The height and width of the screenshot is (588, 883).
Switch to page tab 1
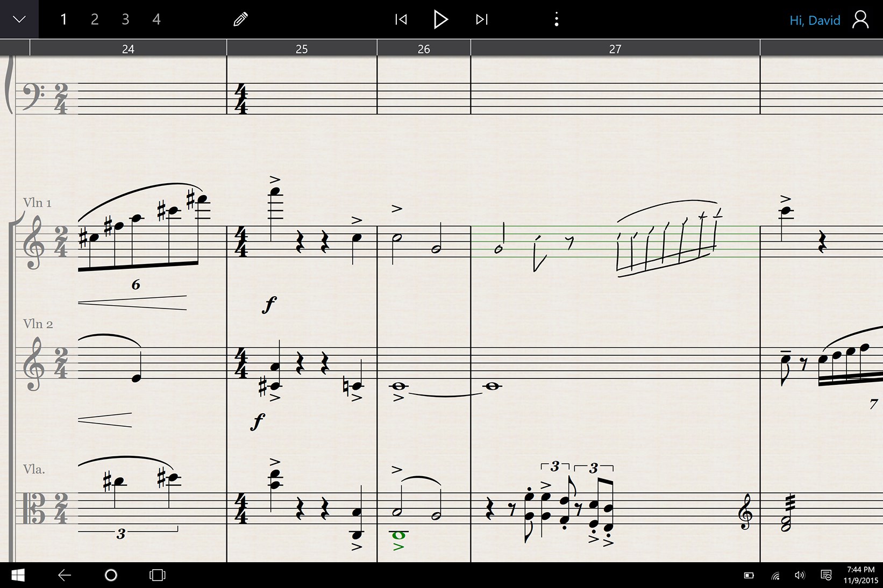63,20
